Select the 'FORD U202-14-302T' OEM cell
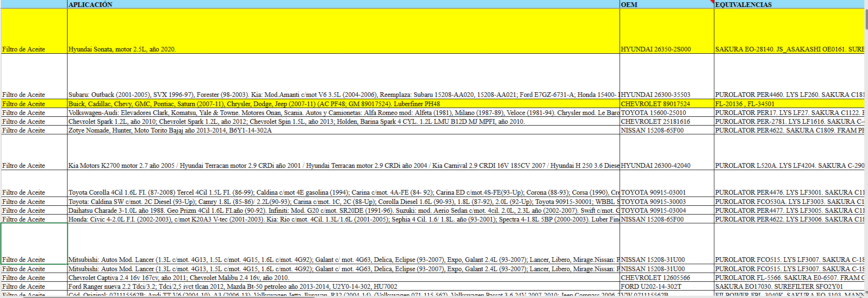Viewport: 868px width, 298px height. (x=667, y=286)
